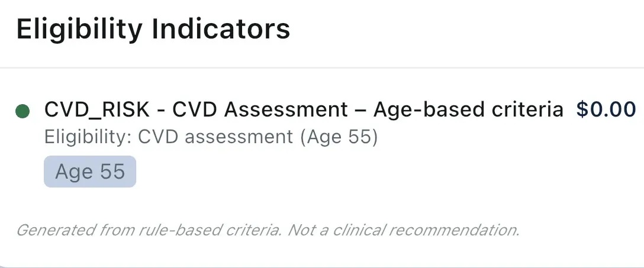Click the (Age 55) text in subtitle

click(339, 137)
